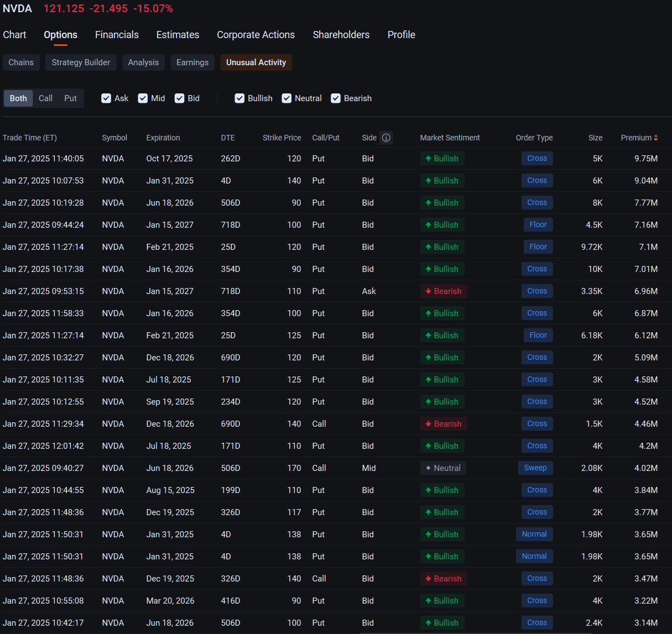Sort by Premium using the sort arrows
Screen dimensions: 672x634
[656, 138]
